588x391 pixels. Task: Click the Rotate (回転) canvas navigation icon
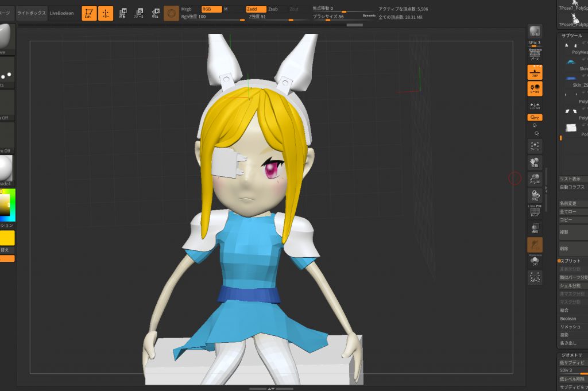pos(535,195)
